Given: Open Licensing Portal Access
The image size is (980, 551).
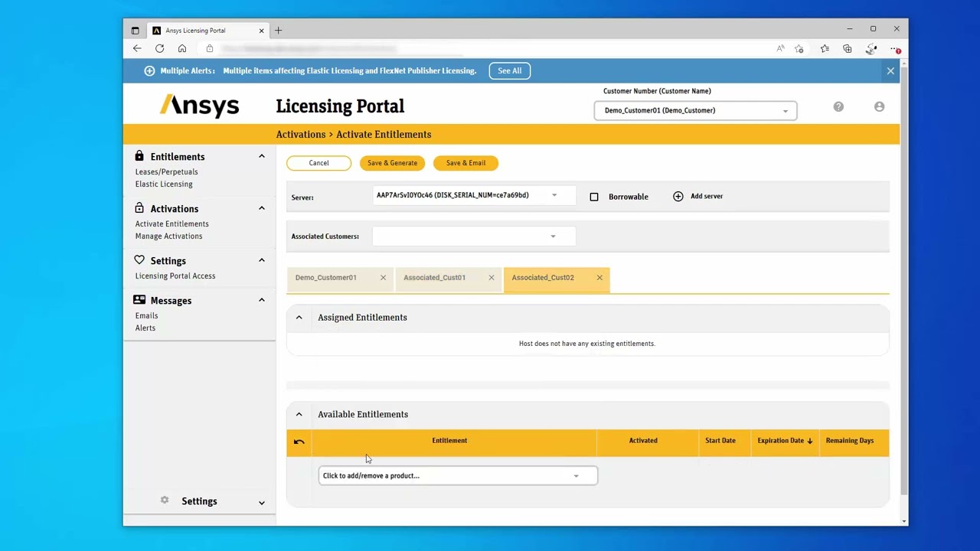Looking at the screenshot, I should point(175,276).
